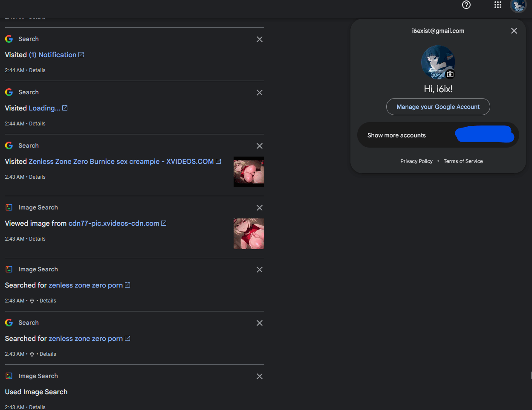Click camera icon to change profile picture

[x=450, y=74]
